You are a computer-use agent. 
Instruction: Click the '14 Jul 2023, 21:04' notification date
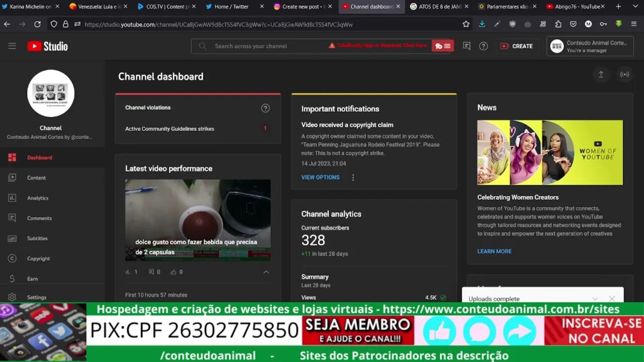point(324,164)
